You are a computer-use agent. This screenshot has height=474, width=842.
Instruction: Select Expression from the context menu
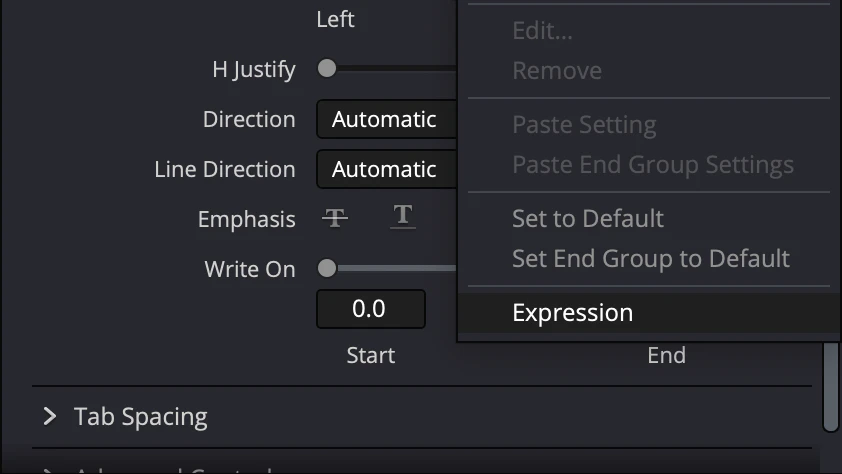(x=572, y=312)
